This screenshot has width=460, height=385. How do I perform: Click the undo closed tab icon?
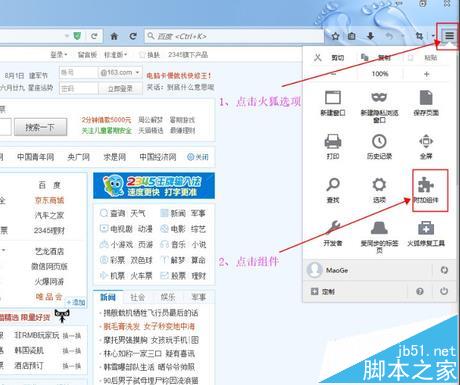[x=389, y=36]
